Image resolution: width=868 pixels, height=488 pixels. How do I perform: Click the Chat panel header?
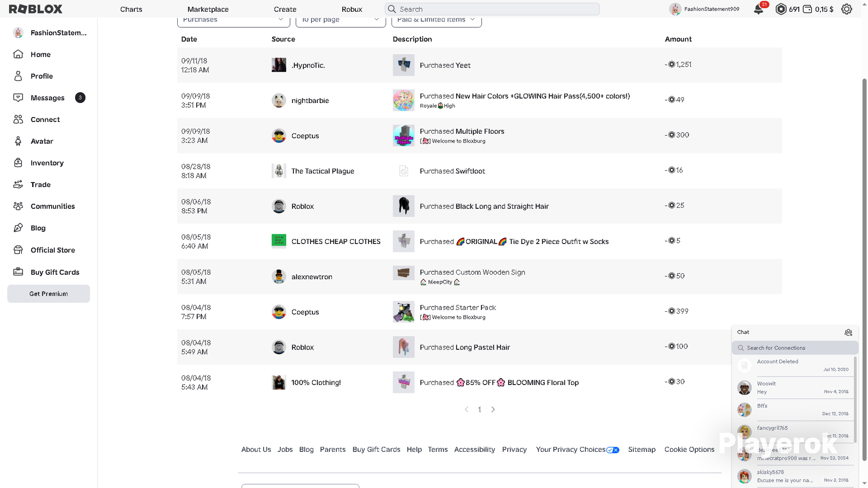coord(795,332)
